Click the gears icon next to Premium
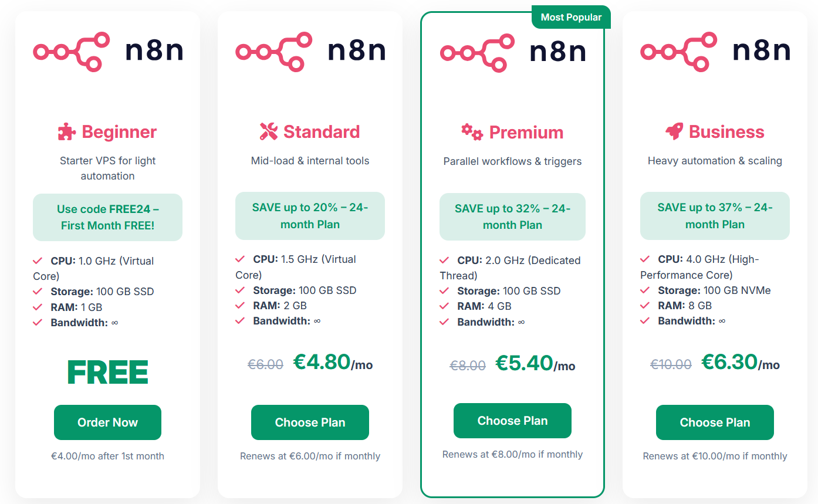 coord(472,132)
